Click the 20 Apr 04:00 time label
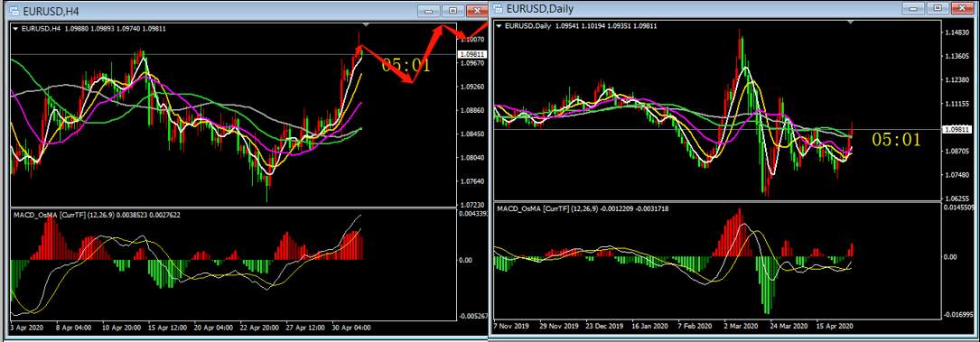The image size is (980, 342). pyautogui.click(x=214, y=327)
